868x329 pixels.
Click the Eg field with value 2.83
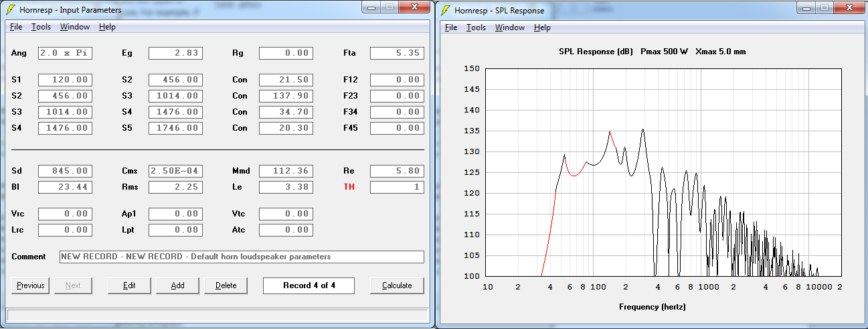175,53
